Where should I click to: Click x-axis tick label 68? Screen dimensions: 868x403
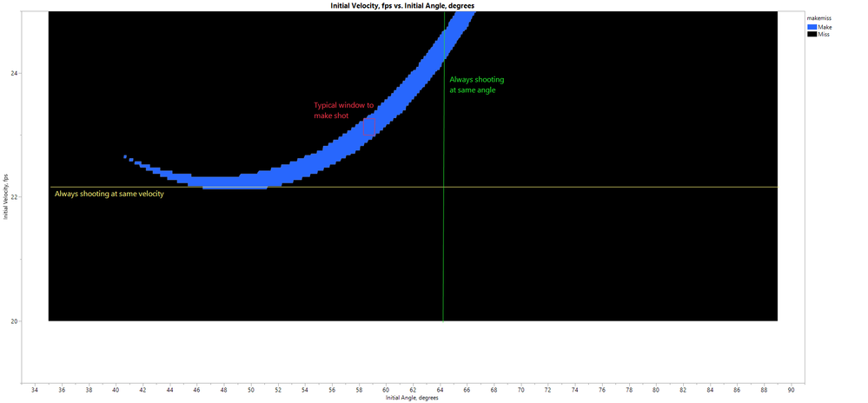pyautogui.click(x=494, y=389)
